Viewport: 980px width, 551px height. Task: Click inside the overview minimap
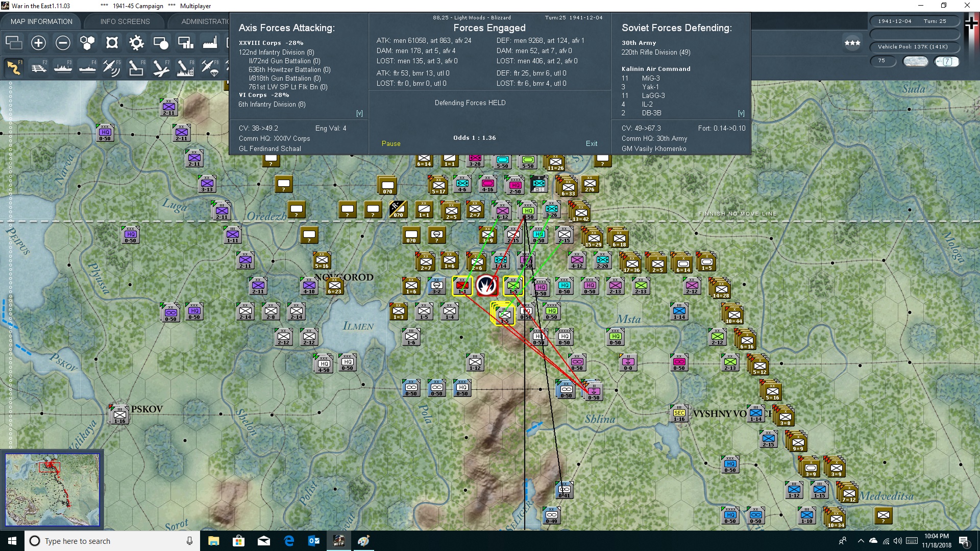point(52,490)
